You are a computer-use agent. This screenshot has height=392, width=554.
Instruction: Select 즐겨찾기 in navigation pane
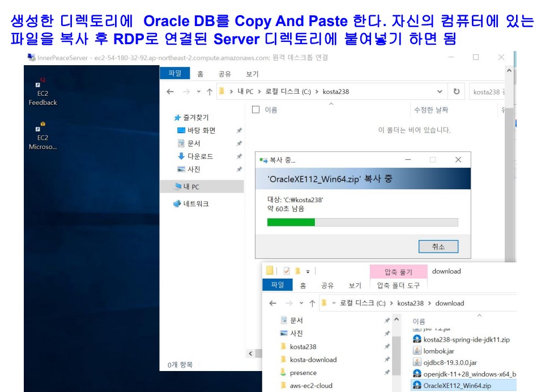coord(192,117)
